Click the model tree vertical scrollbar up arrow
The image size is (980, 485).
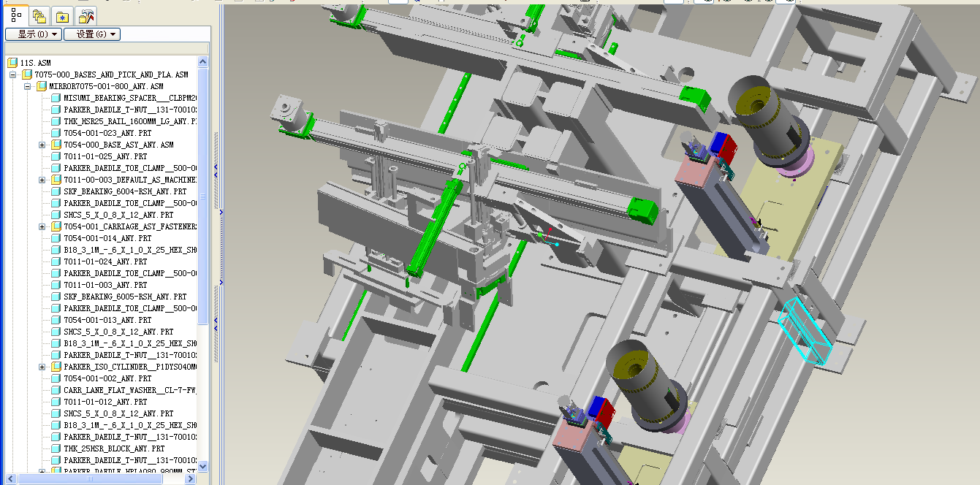pos(203,63)
